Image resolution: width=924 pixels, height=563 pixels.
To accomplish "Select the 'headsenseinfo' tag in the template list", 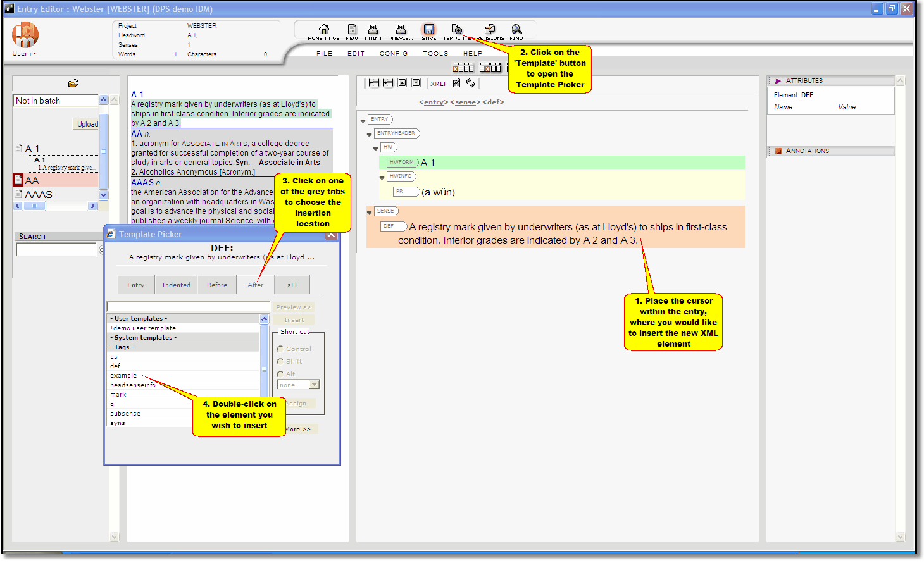I will (184, 385).
